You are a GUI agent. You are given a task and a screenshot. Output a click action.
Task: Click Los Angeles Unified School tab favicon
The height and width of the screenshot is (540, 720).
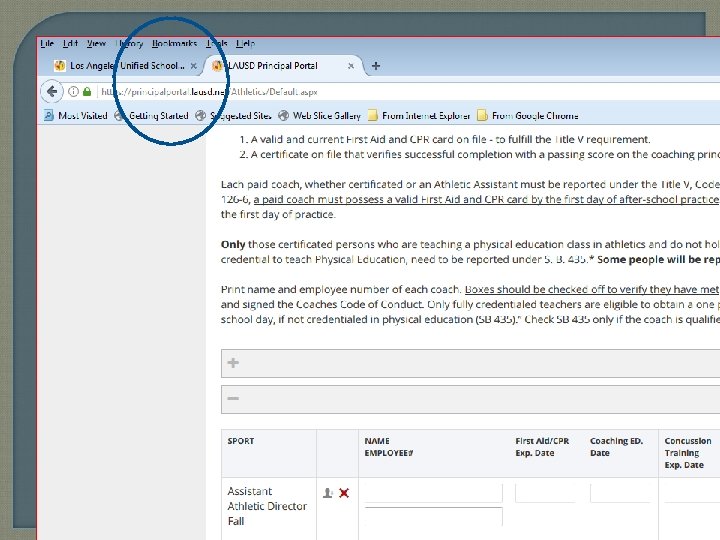[59, 66]
